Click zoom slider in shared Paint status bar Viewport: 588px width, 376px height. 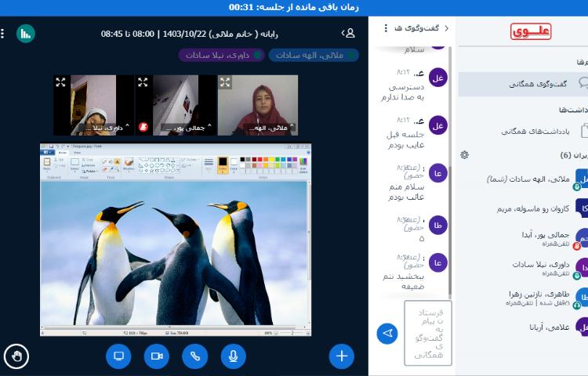(292, 333)
